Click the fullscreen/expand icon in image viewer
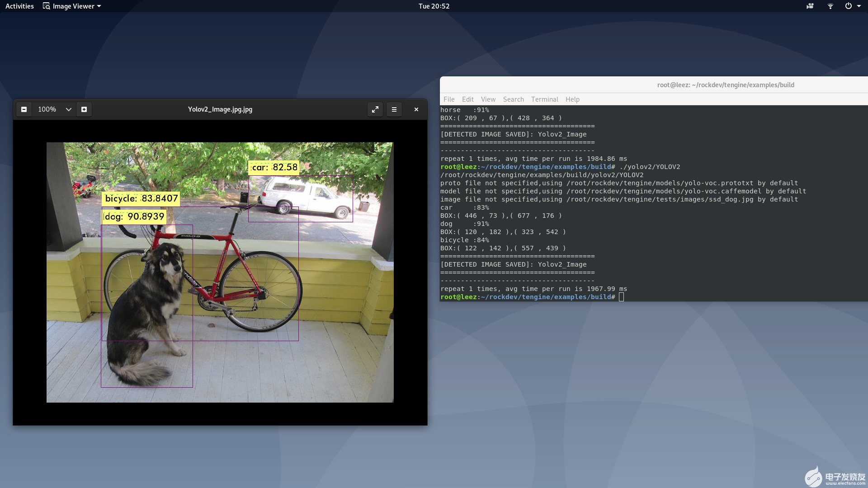868x488 pixels. [375, 109]
